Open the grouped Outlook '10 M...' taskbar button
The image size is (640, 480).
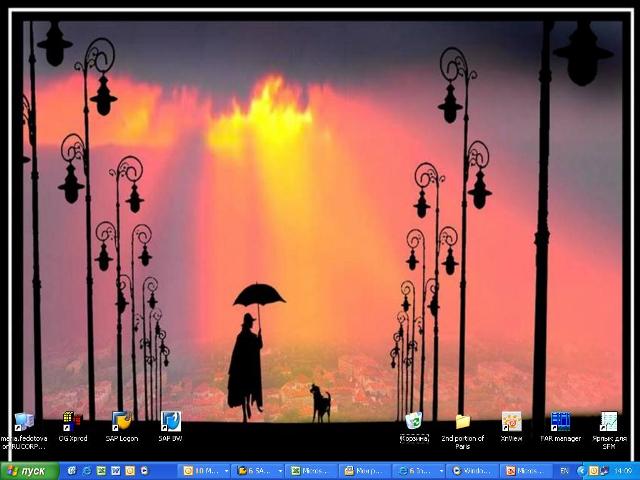(x=205, y=471)
